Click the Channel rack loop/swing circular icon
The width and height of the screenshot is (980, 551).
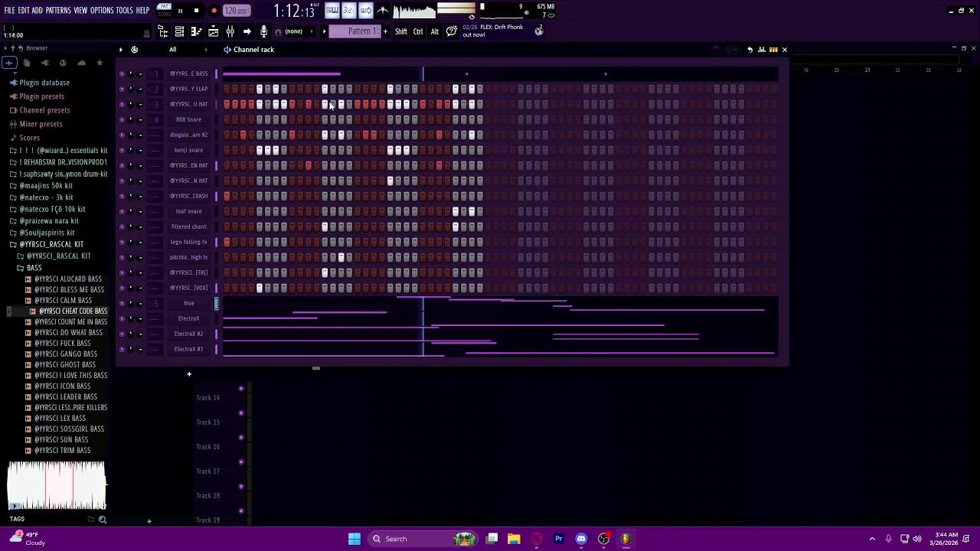click(134, 50)
